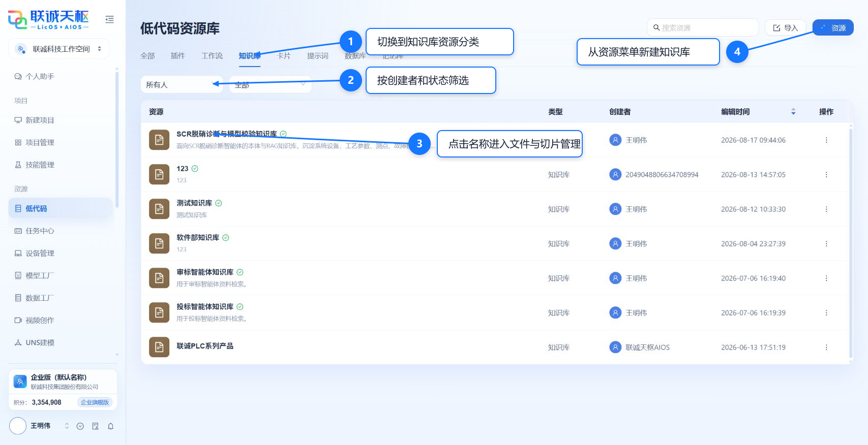
Task: Open more actions for 投标智能体知识库 row
Action: [x=826, y=313]
